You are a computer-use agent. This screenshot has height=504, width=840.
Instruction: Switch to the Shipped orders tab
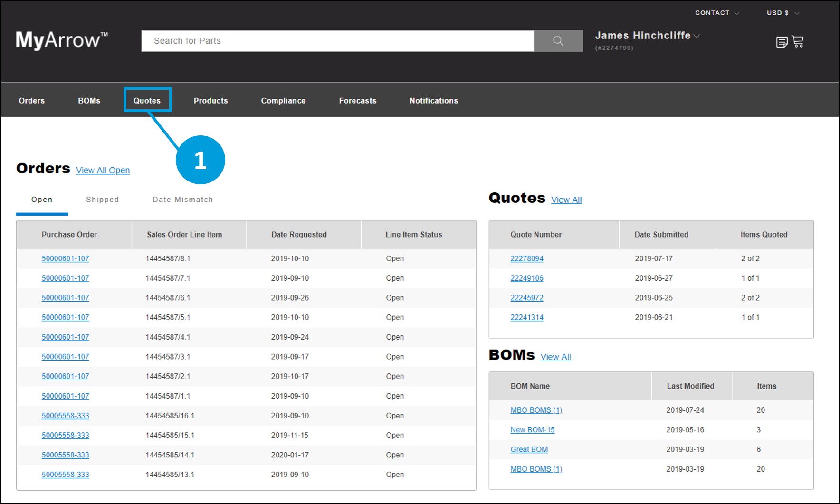click(x=102, y=200)
